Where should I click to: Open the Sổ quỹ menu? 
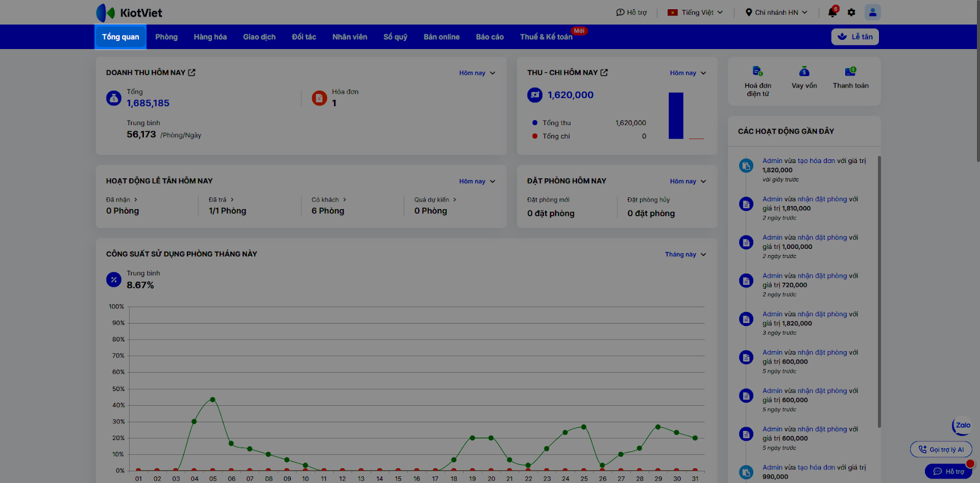pos(395,37)
